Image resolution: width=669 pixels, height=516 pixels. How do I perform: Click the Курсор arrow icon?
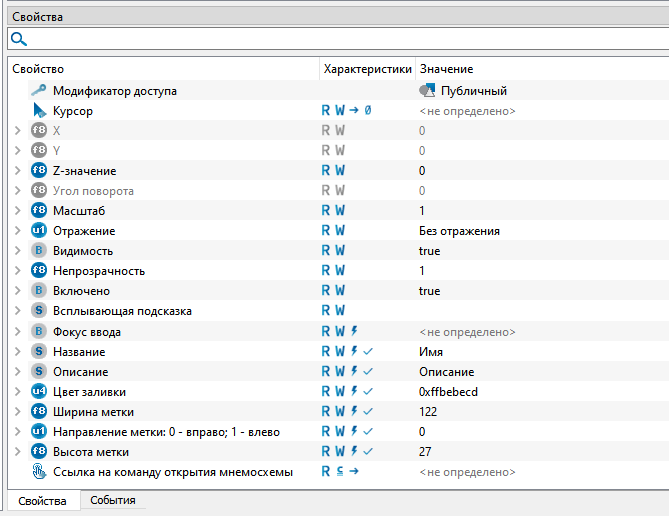click(x=39, y=111)
